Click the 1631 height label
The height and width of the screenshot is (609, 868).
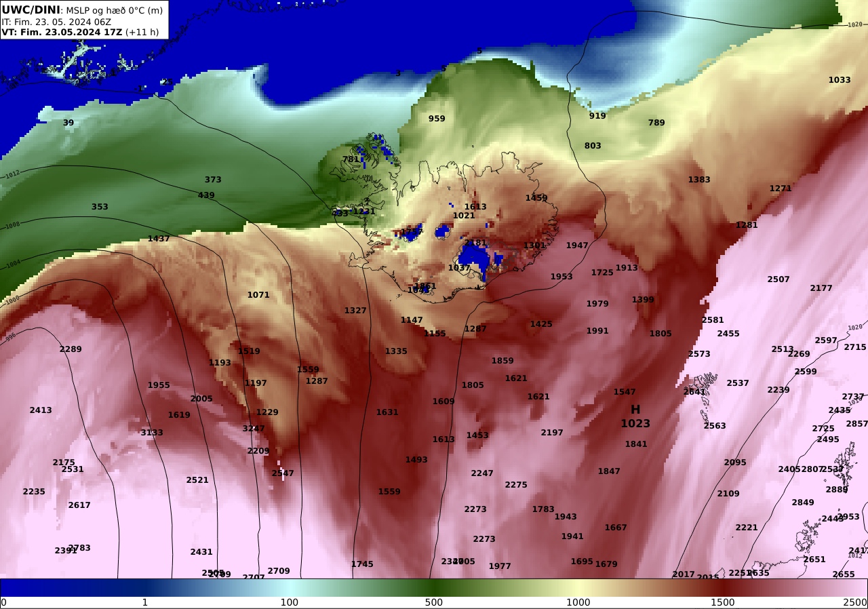(387, 412)
